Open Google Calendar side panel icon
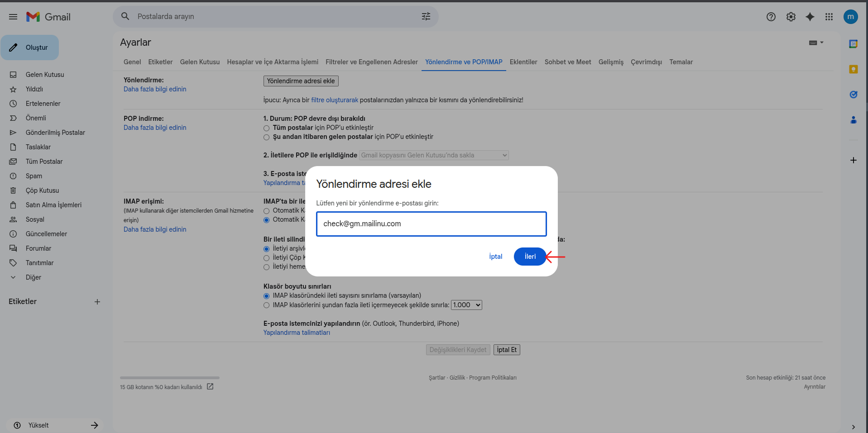Screen dimensions: 868x433 pos(853,44)
